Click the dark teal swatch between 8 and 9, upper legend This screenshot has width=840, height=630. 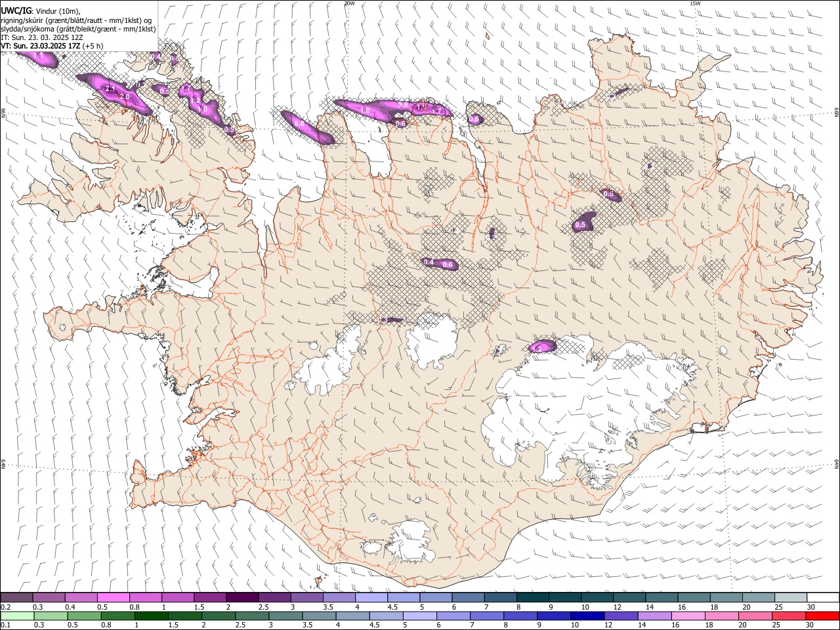pos(532,598)
